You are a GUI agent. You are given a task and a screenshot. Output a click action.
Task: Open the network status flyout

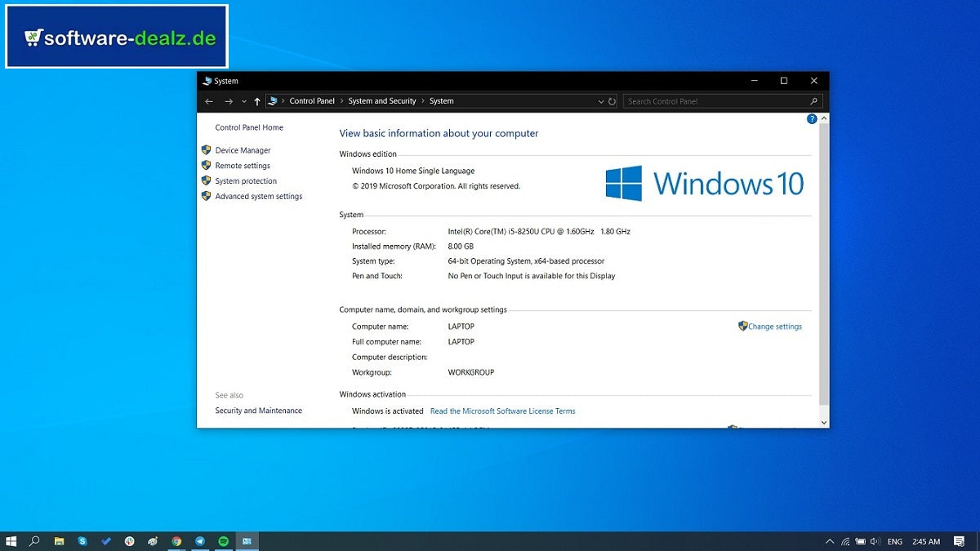point(844,541)
